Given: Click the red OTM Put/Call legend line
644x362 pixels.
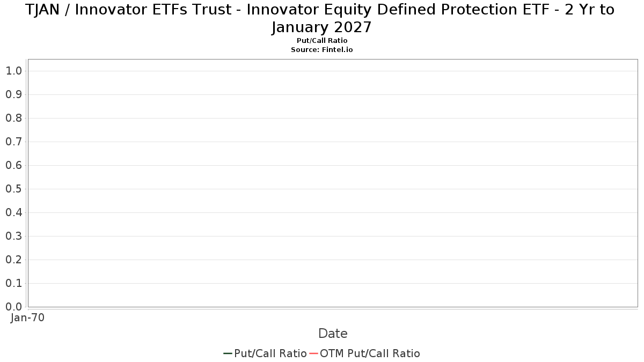Looking at the screenshot, I should click(x=313, y=353).
